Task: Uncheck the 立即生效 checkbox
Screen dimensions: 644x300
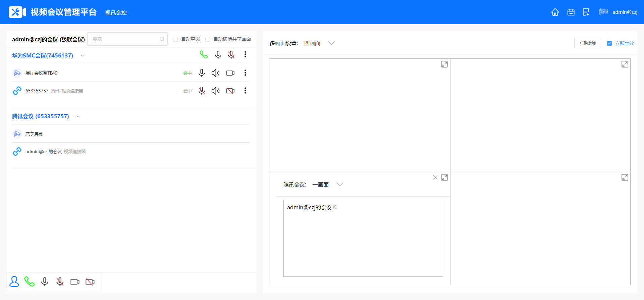Action: pos(609,43)
